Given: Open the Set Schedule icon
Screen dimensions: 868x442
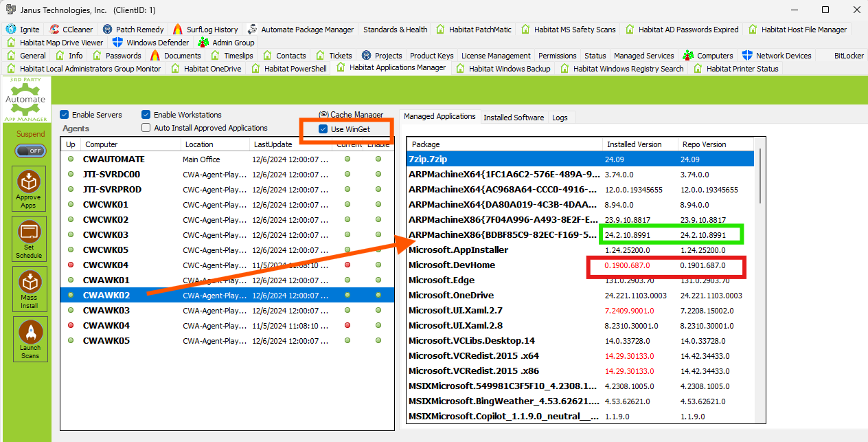Looking at the screenshot, I should [29, 238].
